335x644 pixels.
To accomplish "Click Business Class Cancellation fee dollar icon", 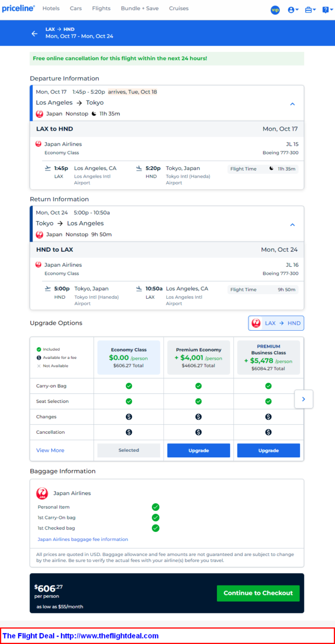I will coord(268,432).
